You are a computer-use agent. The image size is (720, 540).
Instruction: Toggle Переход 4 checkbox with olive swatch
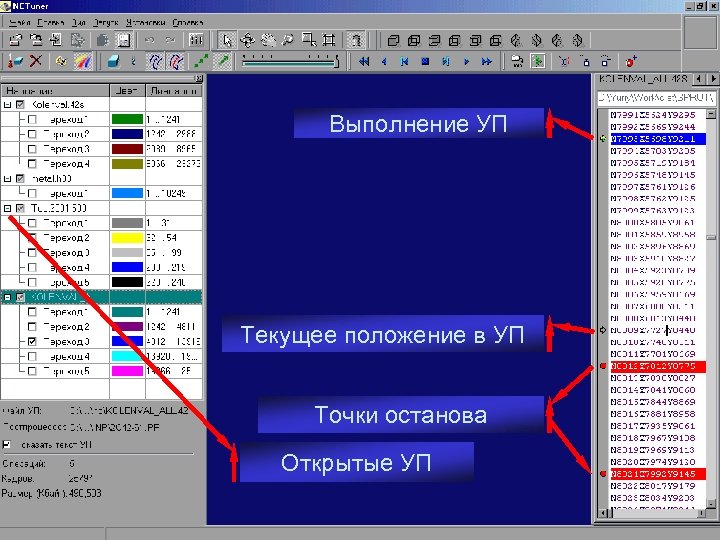pyautogui.click(x=32, y=163)
